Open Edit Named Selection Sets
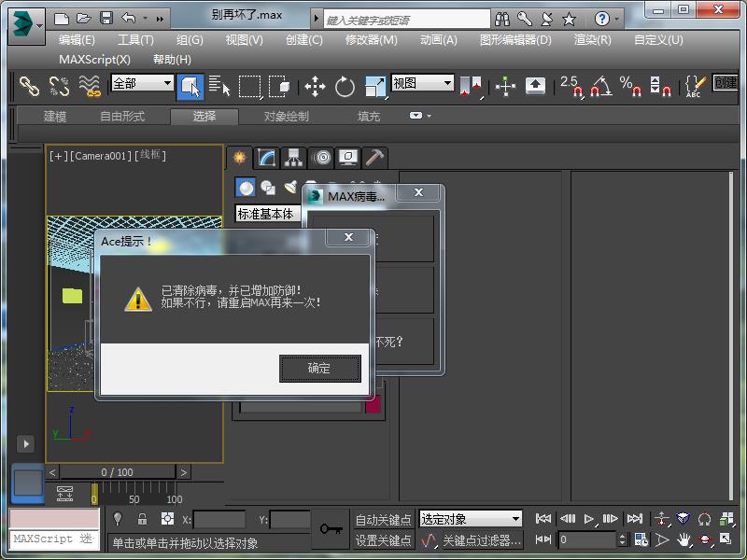 point(694,87)
